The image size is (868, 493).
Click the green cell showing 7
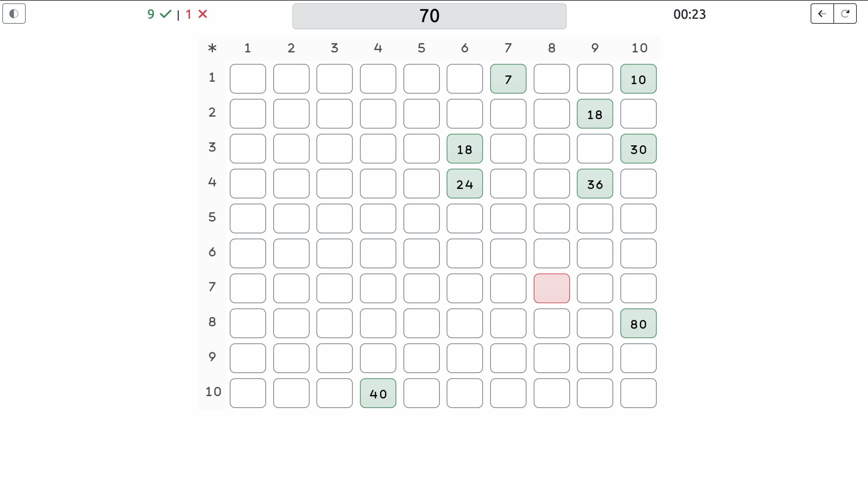pos(508,79)
